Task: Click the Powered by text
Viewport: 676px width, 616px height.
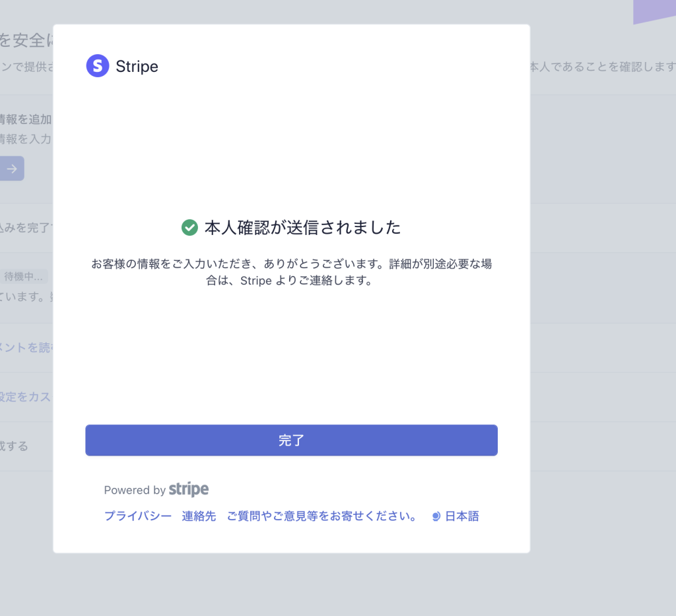Action: (135, 490)
